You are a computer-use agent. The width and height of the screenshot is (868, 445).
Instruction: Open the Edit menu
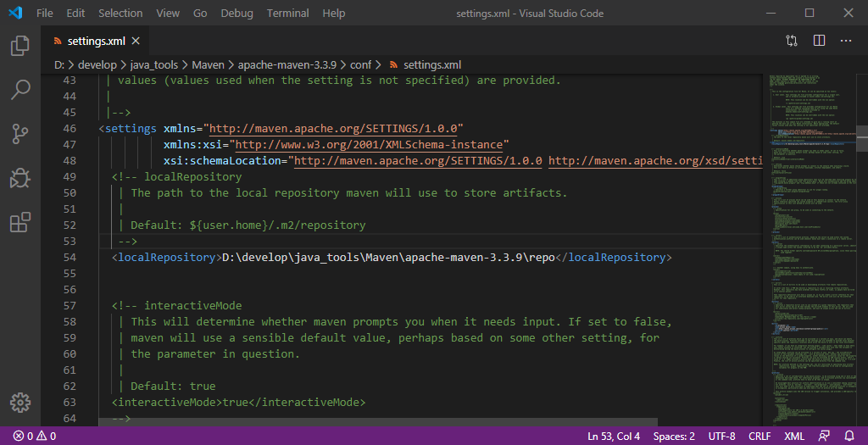pyautogui.click(x=75, y=14)
